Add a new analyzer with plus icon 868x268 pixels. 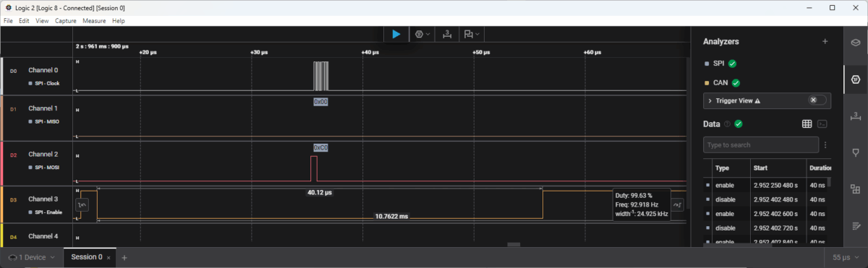click(x=825, y=42)
